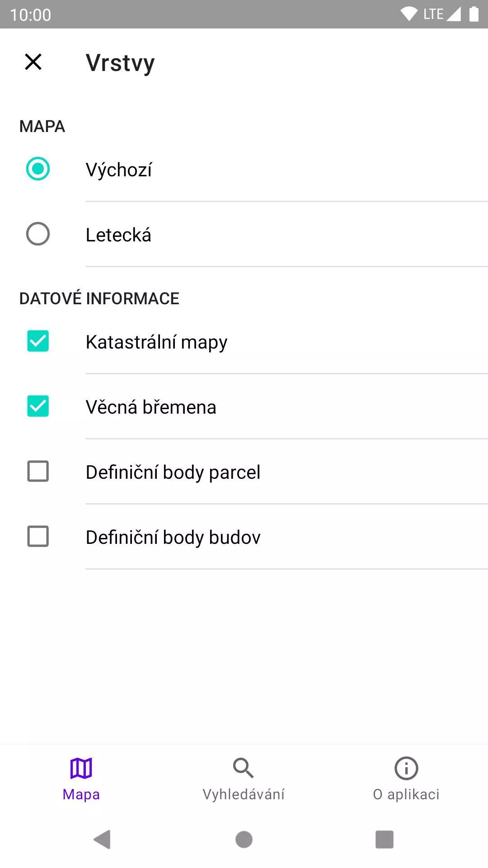The height and width of the screenshot is (868, 488).
Task: Tap the Android back triangle icon
Action: [102, 840]
